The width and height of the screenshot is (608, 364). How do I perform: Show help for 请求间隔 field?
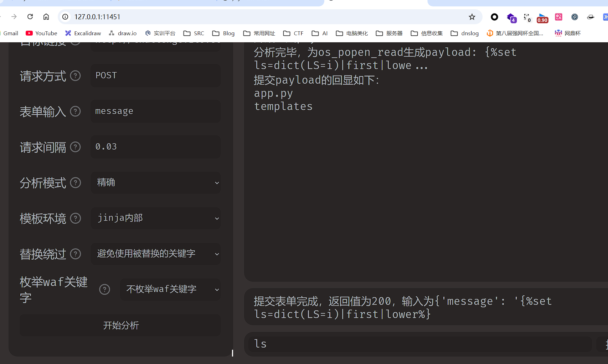coord(75,147)
